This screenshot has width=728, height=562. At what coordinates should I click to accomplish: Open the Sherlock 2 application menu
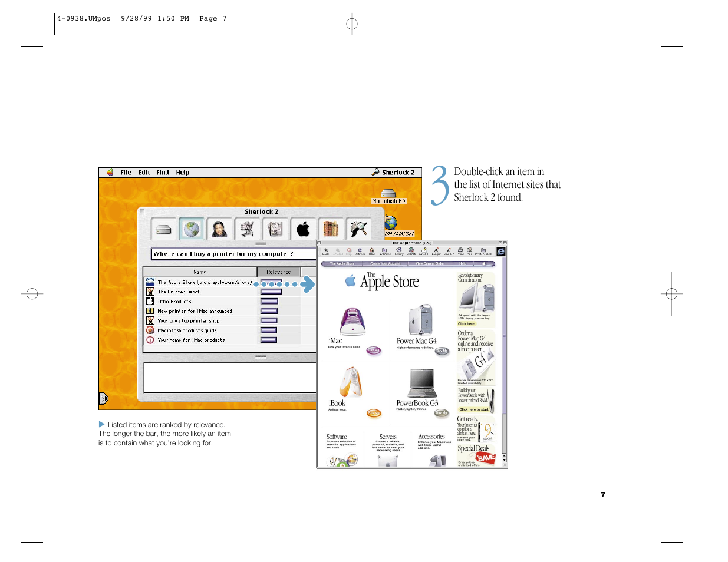tap(393, 173)
